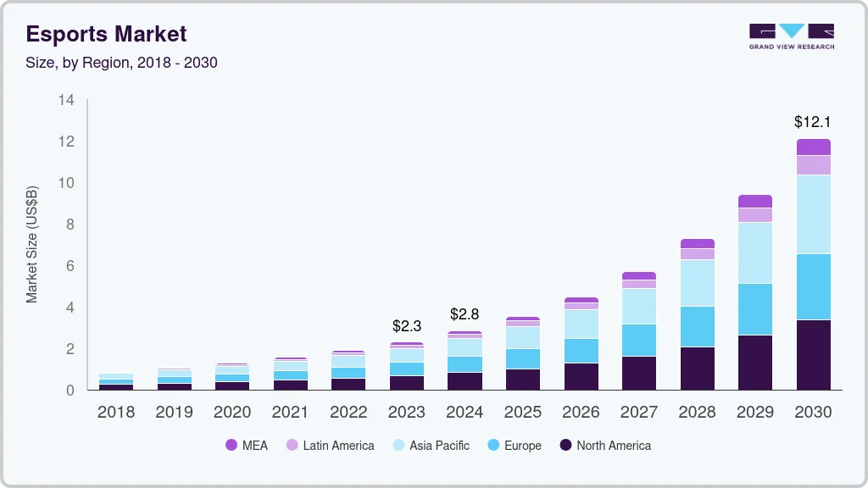Click the MEA segment atop the 2030 bar
868x488 pixels.
[x=813, y=147]
